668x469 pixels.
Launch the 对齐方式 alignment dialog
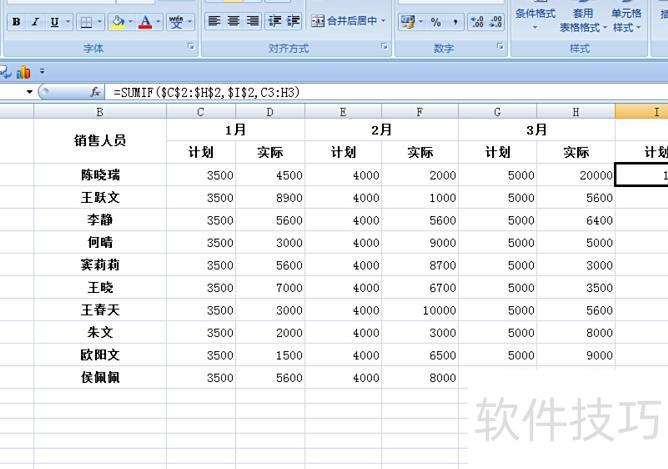[384, 46]
